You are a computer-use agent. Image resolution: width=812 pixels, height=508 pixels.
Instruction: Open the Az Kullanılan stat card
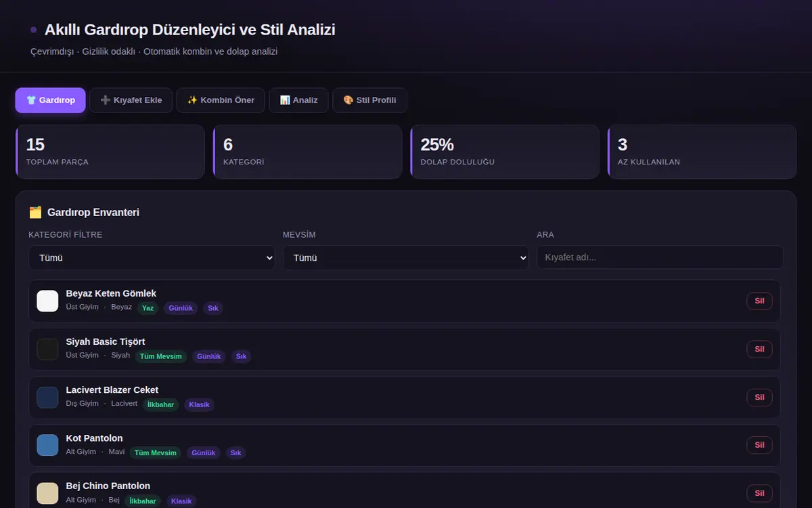pyautogui.click(x=702, y=152)
